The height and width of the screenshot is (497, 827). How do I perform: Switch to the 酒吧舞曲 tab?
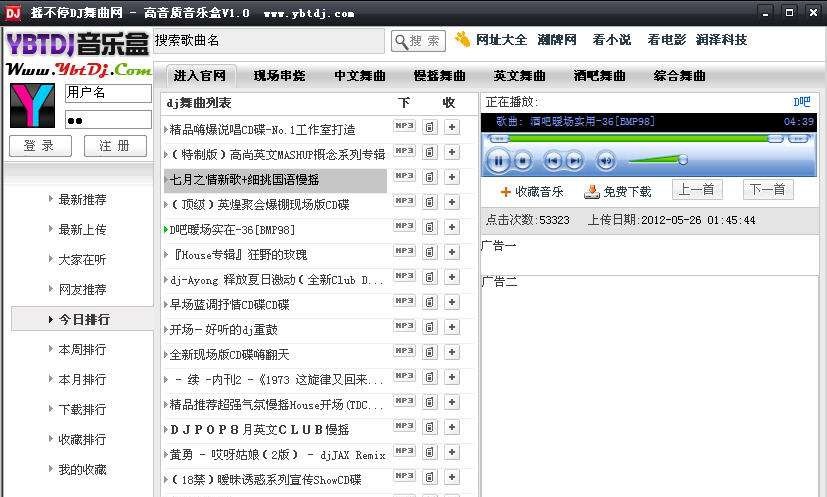pyautogui.click(x=600, y=76)
